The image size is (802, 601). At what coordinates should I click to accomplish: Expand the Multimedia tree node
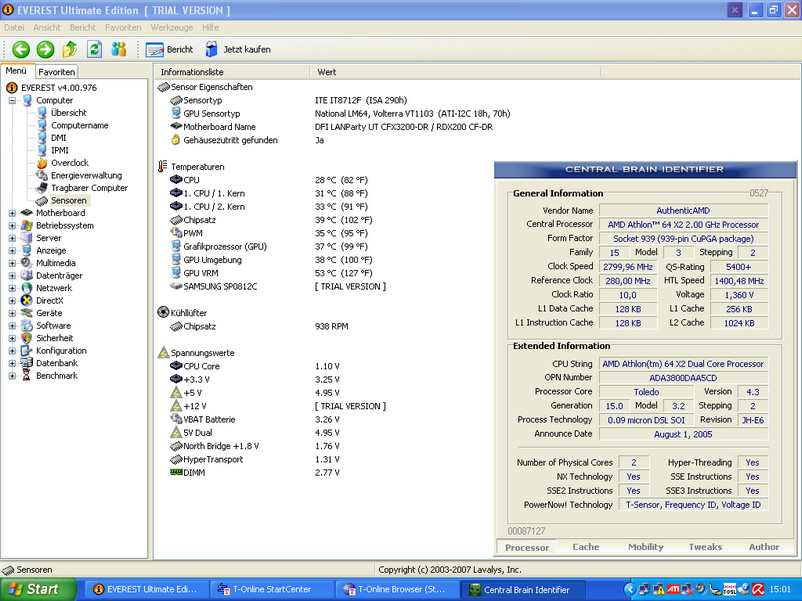12,263
